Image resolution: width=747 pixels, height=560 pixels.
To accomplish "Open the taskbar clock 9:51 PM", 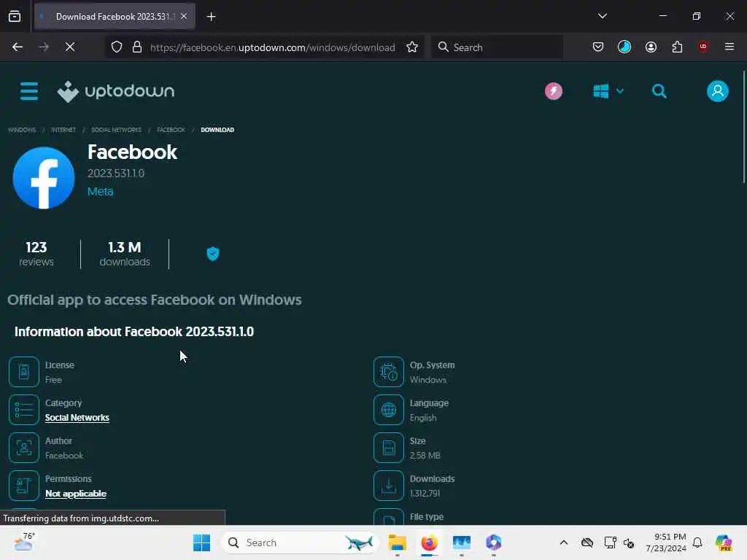I will pos(666,542).
